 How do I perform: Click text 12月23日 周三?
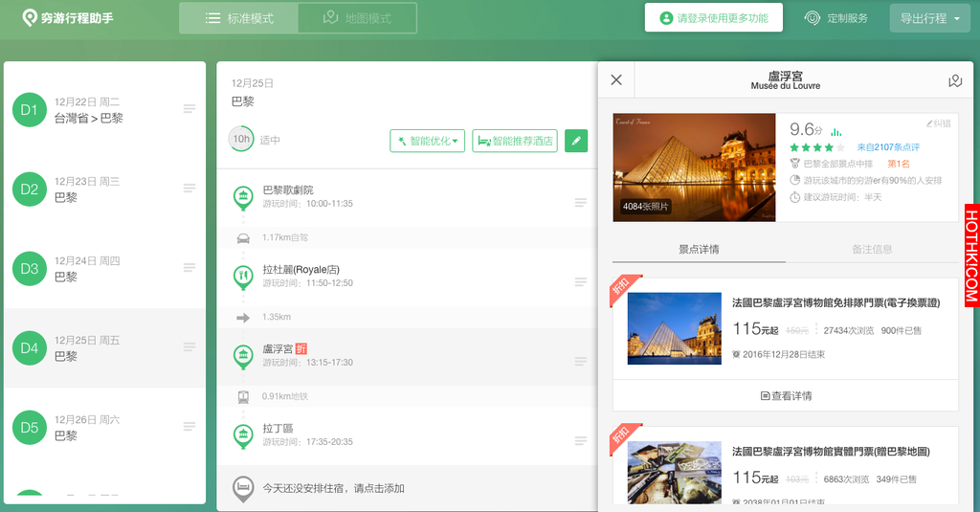(x=87, y=181)
